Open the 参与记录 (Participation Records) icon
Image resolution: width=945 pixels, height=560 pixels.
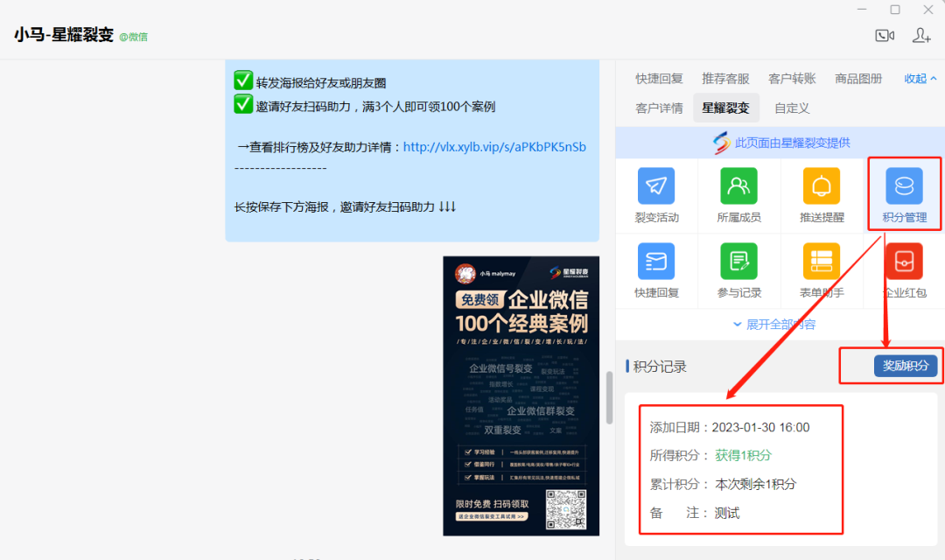738,269
